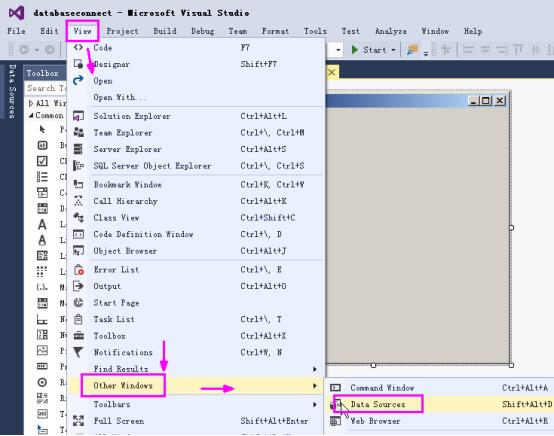Viewport: 554px width, 436px height.
Task: Click the Team Explorer icon
Action: click(x=78, y=132)
